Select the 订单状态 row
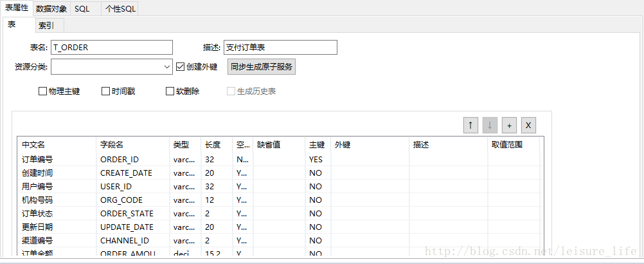Viewport: 644px width, 264px height. [x=280, y=213]
